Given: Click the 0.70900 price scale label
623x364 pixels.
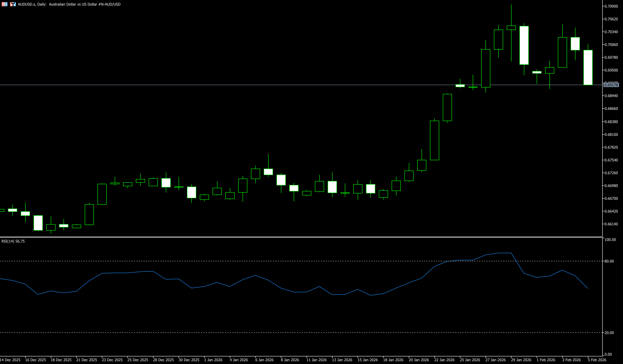Looking at the screenshot, I should tap(611, 6).
